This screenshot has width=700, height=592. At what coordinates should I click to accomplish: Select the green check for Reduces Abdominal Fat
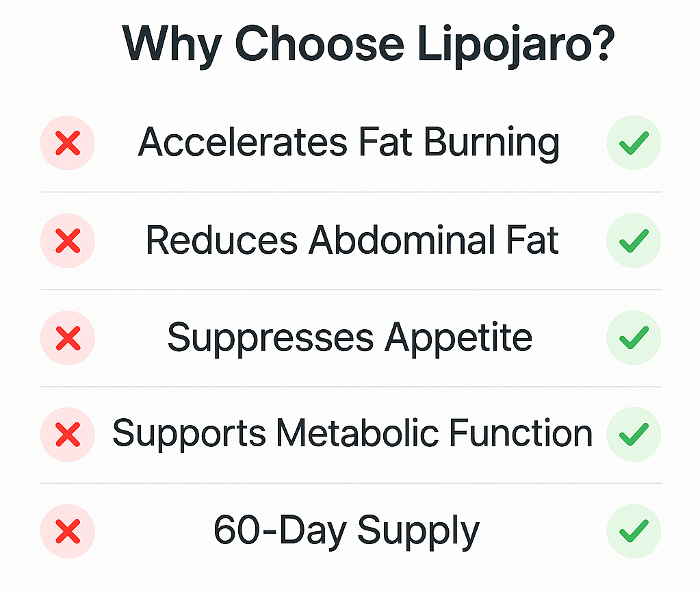pos(634,241)
